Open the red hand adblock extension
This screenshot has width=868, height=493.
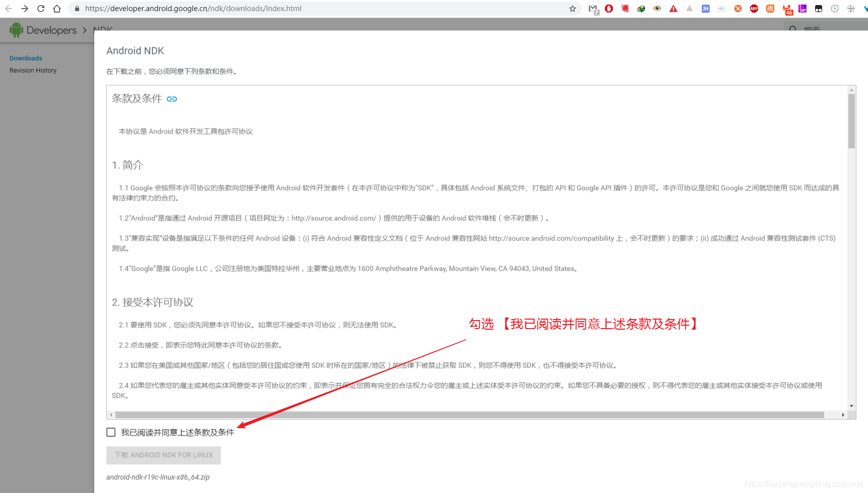[609, 9]
